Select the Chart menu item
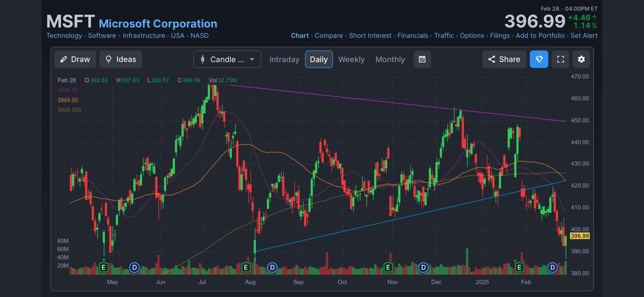This screenshot has width=644, height=297. [x=300, y=35]
